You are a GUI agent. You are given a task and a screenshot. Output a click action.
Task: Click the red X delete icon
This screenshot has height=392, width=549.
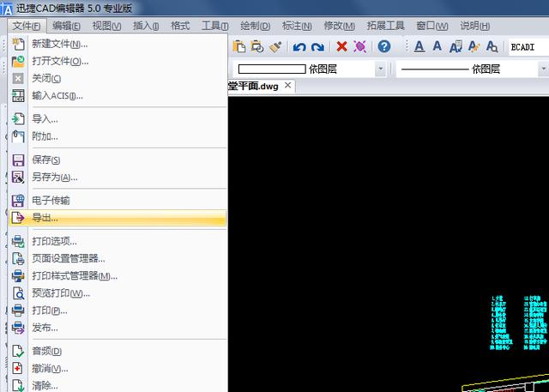click(x=341, y=46)
